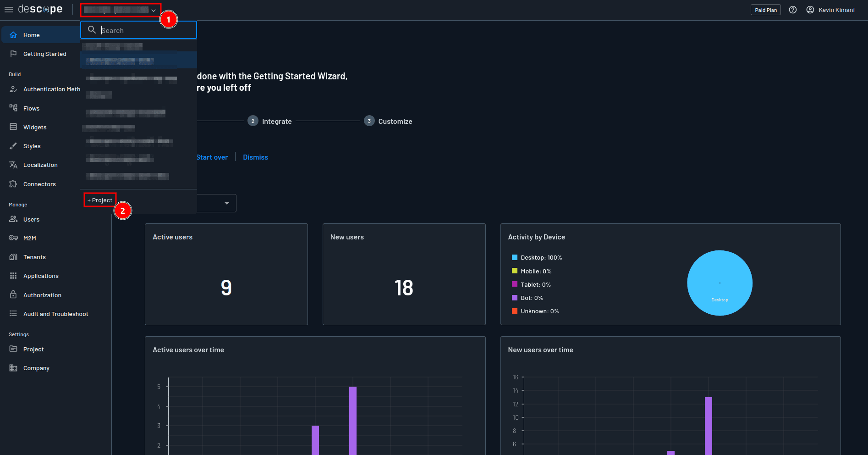
Task: Navigate to Users management
Action: coord(31,219)
